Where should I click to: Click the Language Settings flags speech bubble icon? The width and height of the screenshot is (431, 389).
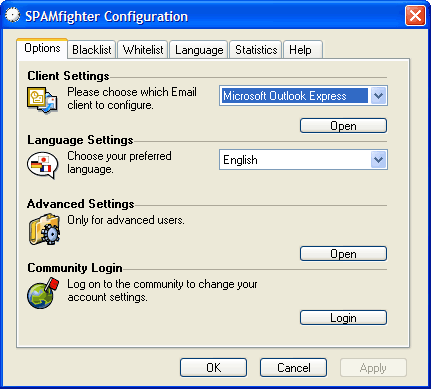[x=43, y=165]
